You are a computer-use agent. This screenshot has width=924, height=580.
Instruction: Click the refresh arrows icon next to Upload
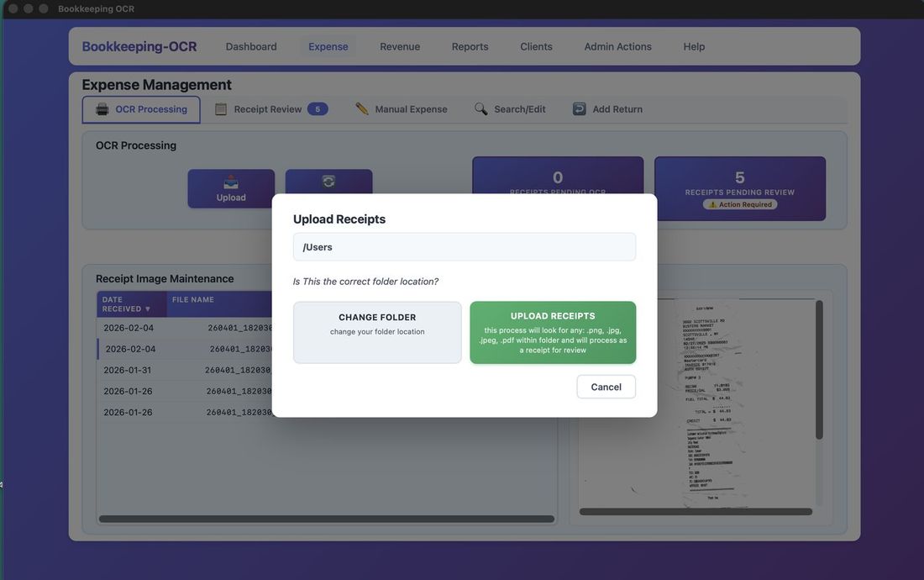(x=328, y=181)
